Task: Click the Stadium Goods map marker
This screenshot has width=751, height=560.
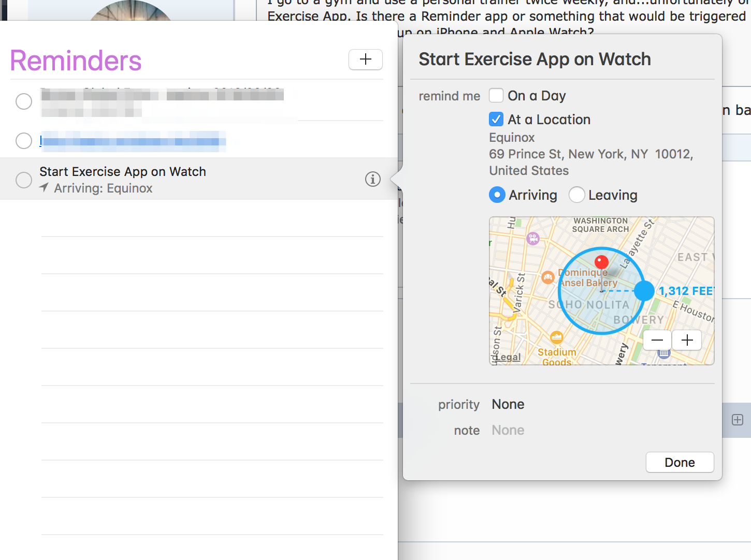Action: coord(557,337)
